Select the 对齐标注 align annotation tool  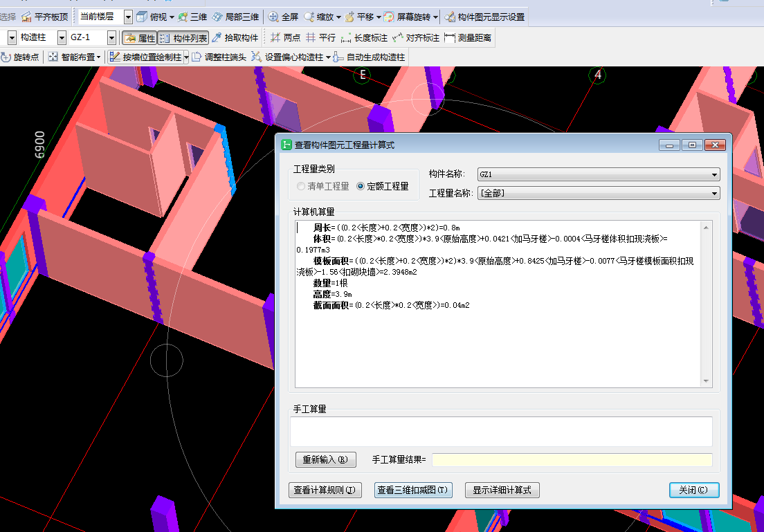[422, 37]
